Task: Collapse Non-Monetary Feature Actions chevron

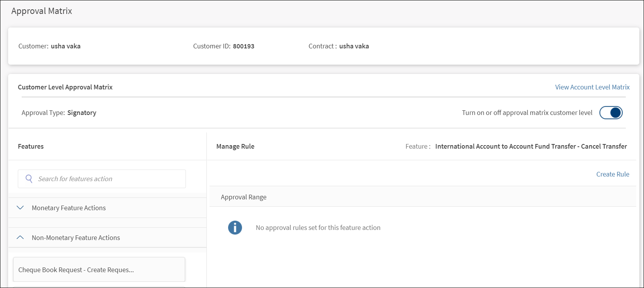Action: pyautogui.click(x=21, y=238)
